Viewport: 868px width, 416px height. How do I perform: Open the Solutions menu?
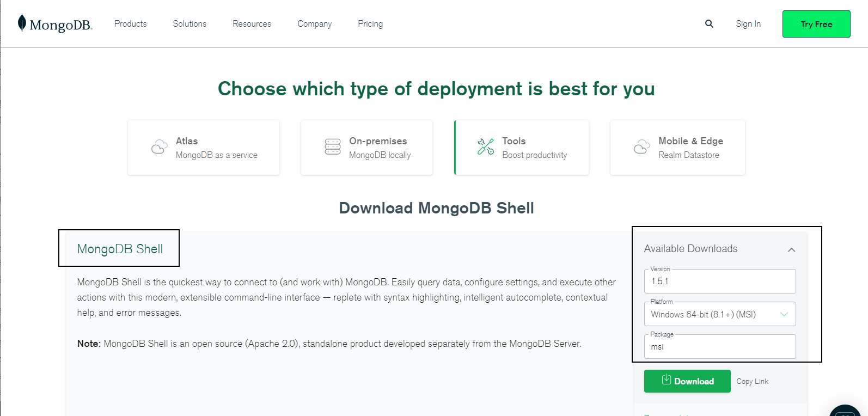point(190,24)
